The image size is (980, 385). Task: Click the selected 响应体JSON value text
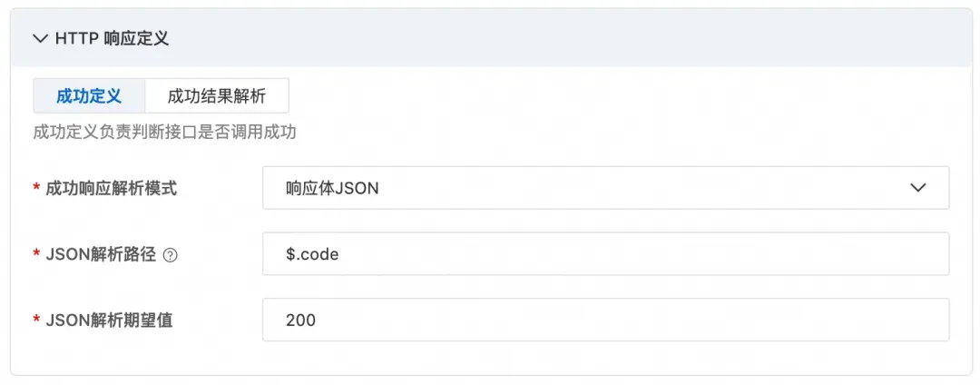(x=331, y=189)
